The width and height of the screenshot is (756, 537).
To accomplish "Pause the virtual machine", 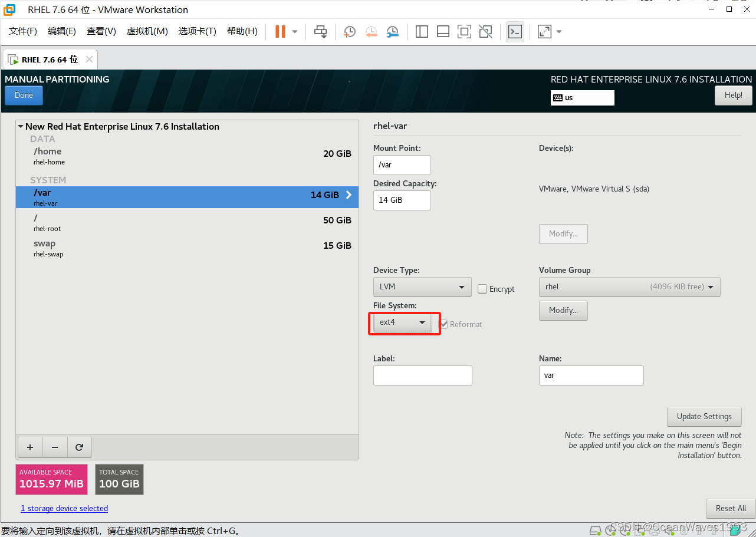I will tap(281, 31).
